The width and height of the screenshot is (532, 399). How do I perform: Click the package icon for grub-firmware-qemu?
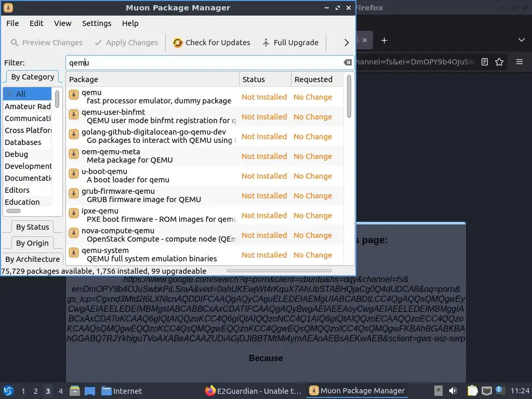(x=74, y=193)
